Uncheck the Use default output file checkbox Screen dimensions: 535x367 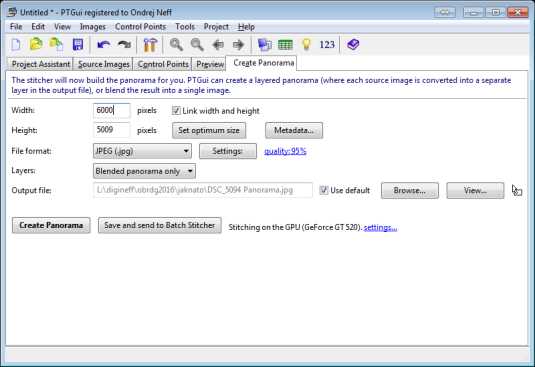click(x=324, y=190)
